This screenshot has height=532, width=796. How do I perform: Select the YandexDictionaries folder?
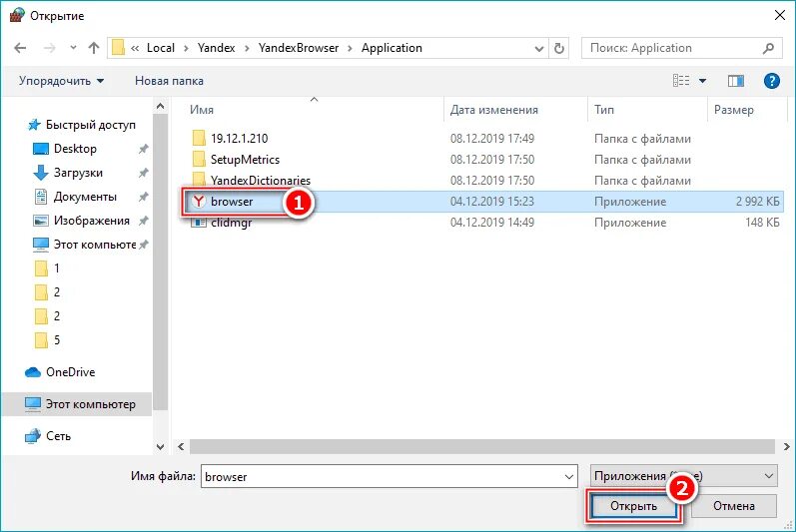(252, 181)
